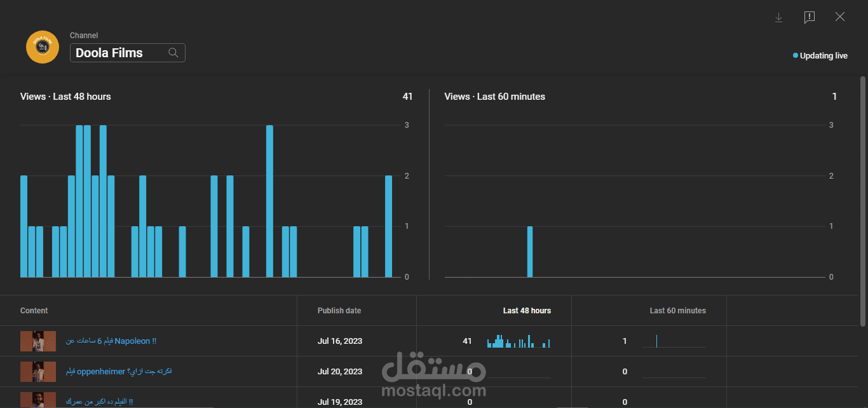
Task: Click the oppenheimer video thumbnail
Action: (38, 372)
